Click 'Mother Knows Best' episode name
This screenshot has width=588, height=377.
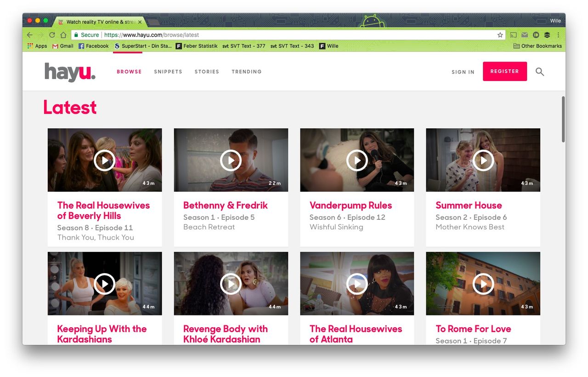(x=470, y=227)
